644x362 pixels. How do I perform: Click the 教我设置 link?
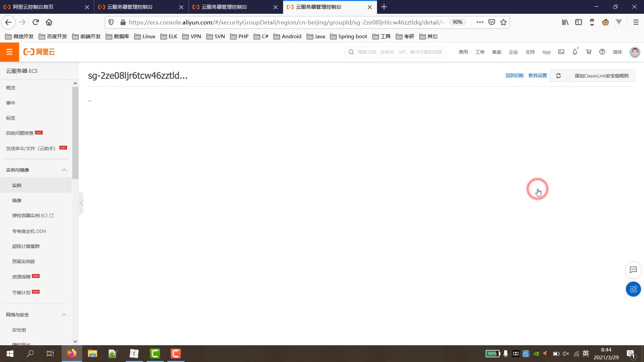click(538, 75)
